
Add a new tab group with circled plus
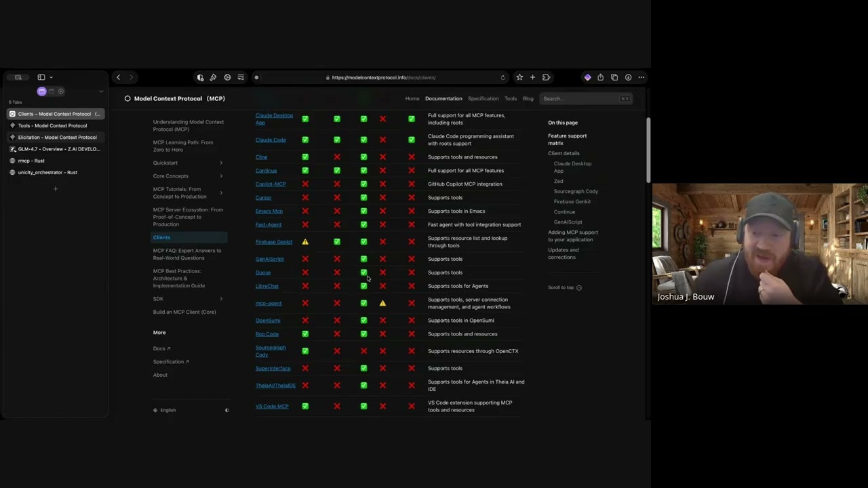click(x=60, y=91)
